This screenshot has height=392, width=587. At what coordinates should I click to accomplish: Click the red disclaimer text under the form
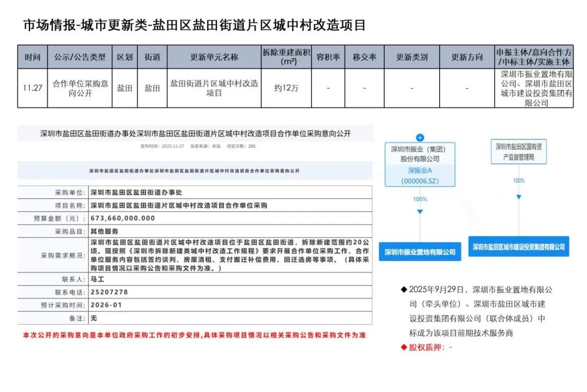[x=193, y=335]
